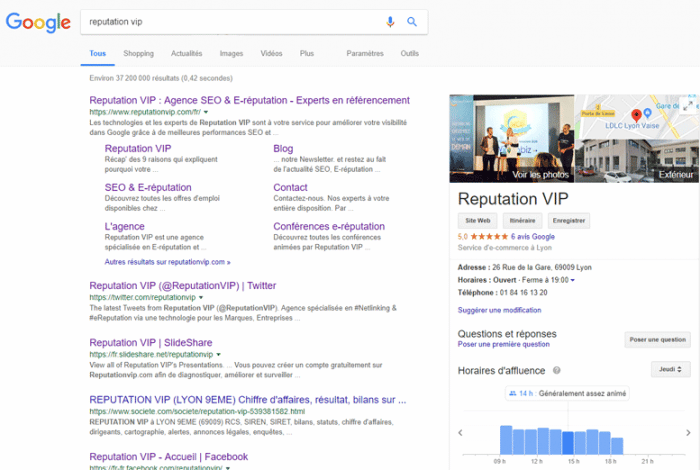Open the red map pin location
700x470 pixels.
(x=636, y=115)
